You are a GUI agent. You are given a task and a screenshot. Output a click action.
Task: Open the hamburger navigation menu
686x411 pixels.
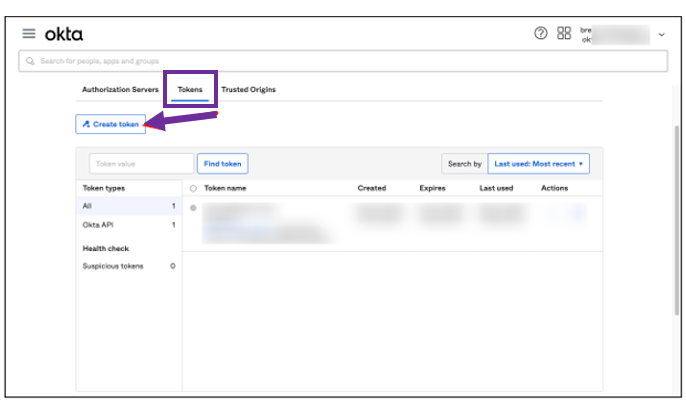[29, 33]
